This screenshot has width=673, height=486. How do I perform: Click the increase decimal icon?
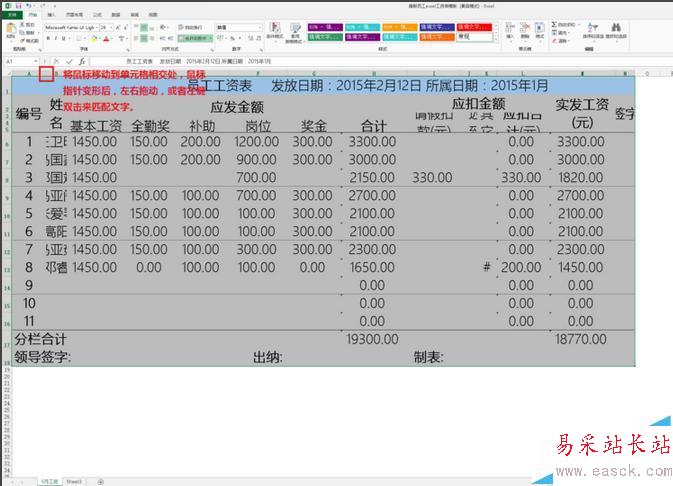(252, 38)
